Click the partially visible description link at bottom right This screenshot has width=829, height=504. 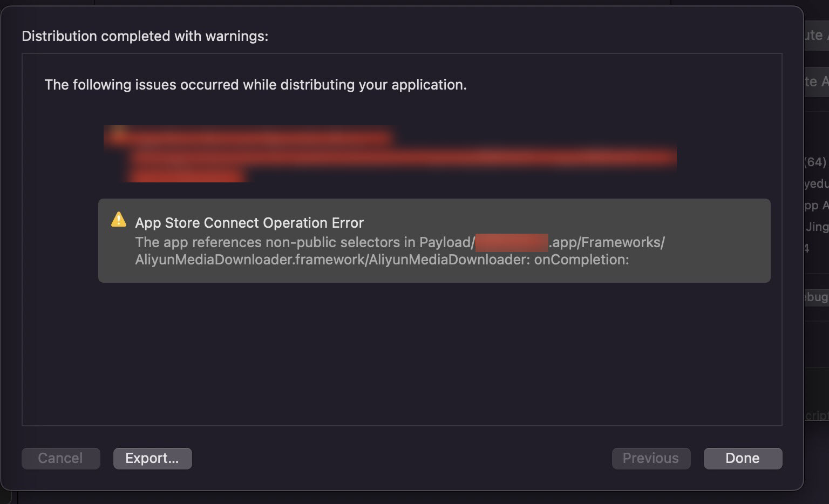[x=817, y=415]
